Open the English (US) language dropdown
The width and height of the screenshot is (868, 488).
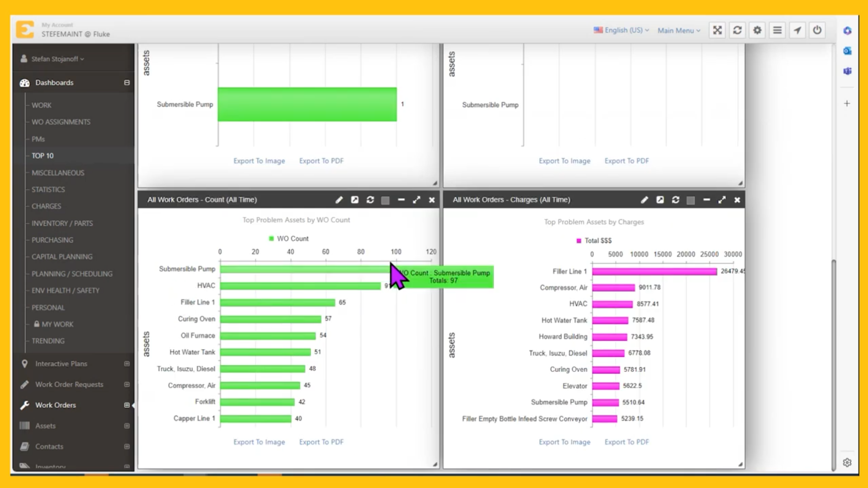click(621, 30)
